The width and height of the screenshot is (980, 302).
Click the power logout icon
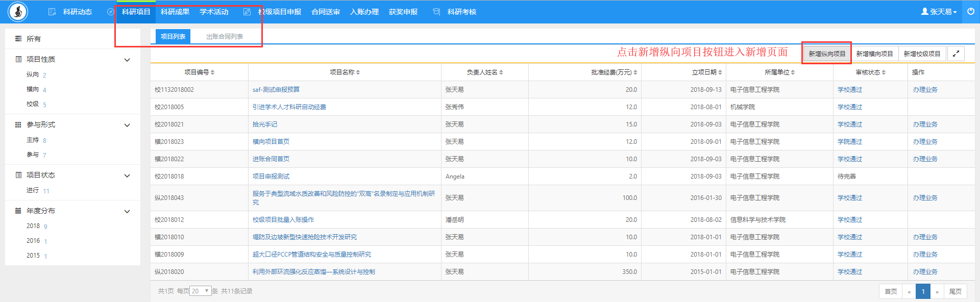(970, 11)
